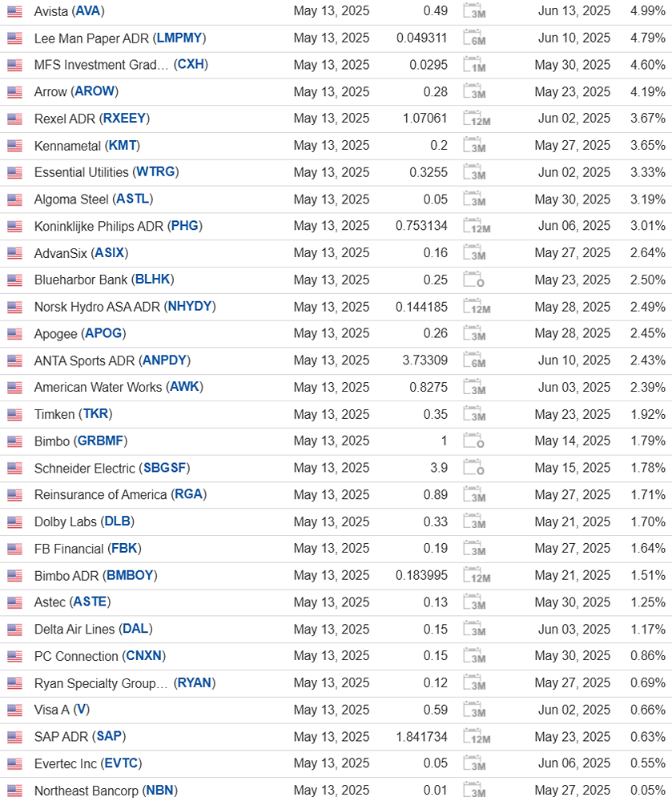Screen dimensions: 672x801
Task: Open the American Water Works AWK link
Action: pyautogui.click(x=184, y=387)
